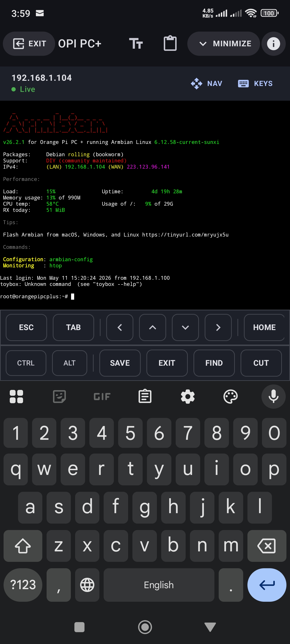This screenshot has height=644, width=290.
Task: Tap the Wi-Fi status icon
Action: pyautogui.click(x=251, y=13)
